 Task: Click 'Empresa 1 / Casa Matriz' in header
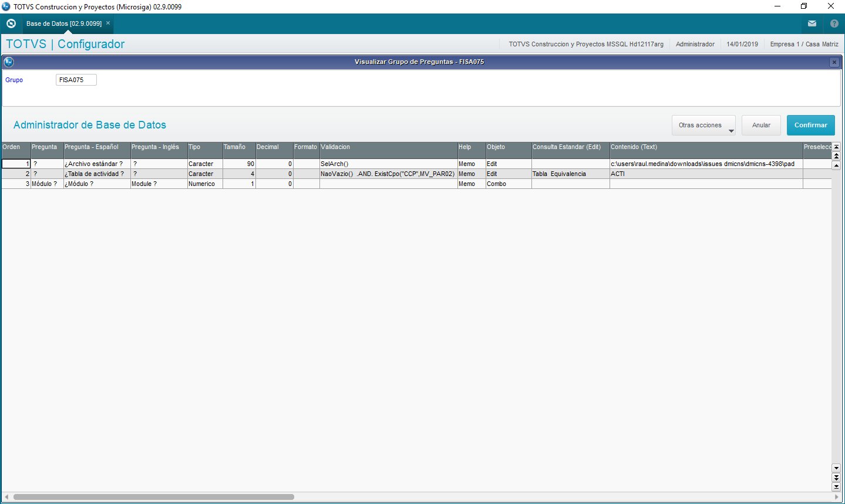(x=804, y=44)
